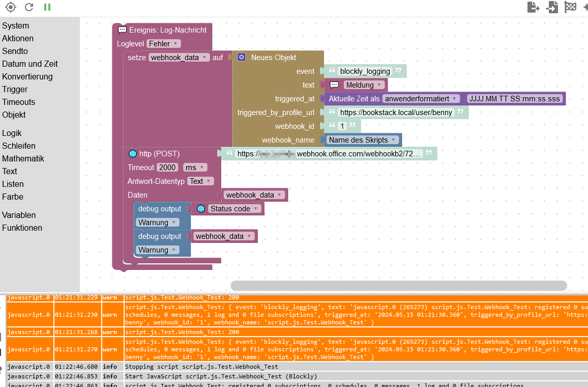Click the checkered flag icon
The height and width of the screenshot is (387, 588).
(570, 7)
